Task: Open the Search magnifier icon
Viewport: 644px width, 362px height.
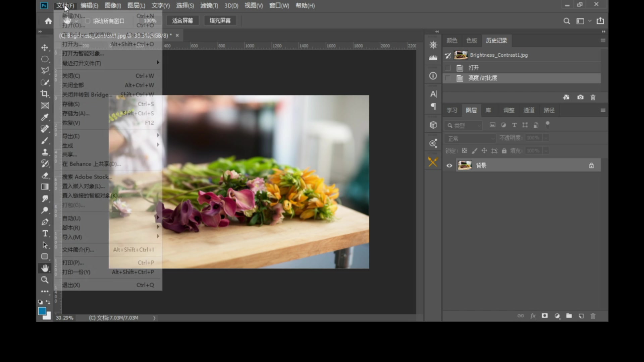Action: pyautogui.click(x=567, y=21)
